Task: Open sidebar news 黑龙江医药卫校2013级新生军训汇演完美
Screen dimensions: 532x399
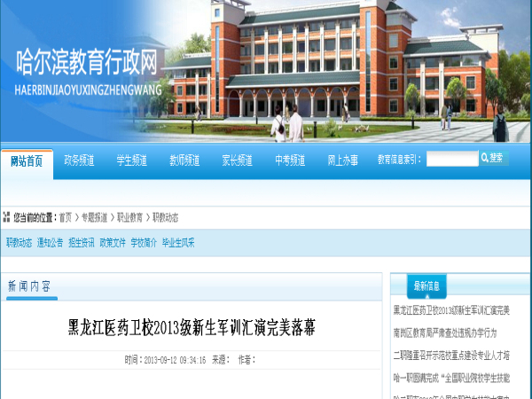Action: pyautogui.click(x=451, y=310)
